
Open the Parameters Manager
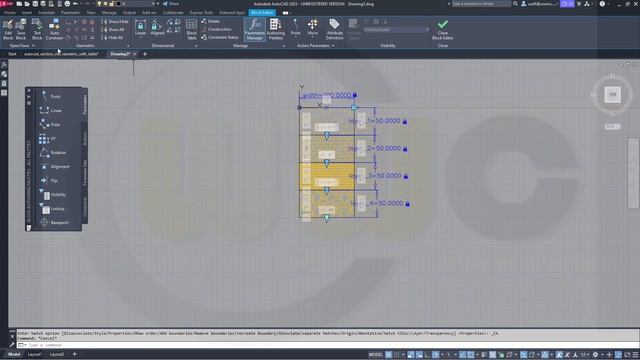click(255, 29)
